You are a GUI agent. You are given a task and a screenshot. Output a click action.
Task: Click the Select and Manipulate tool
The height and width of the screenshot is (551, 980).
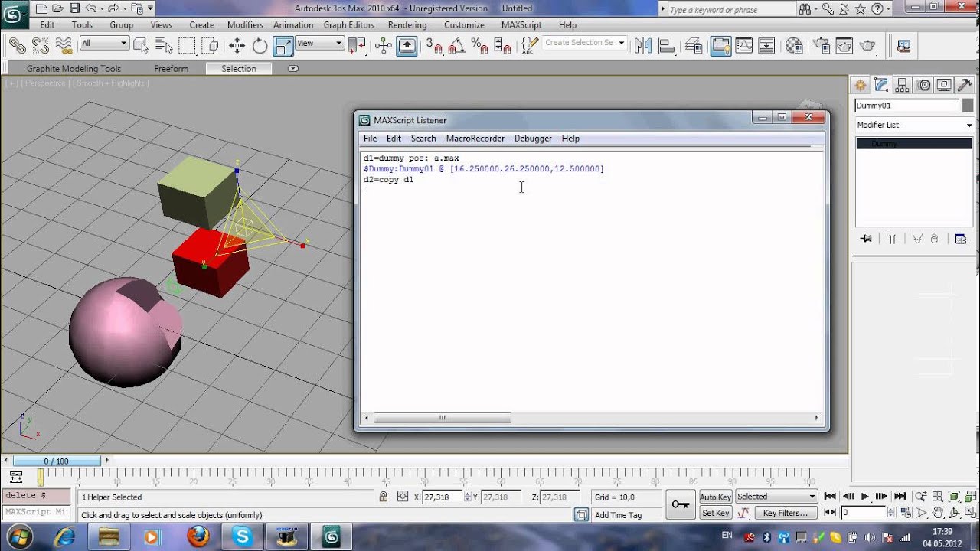tap(384, 46)
